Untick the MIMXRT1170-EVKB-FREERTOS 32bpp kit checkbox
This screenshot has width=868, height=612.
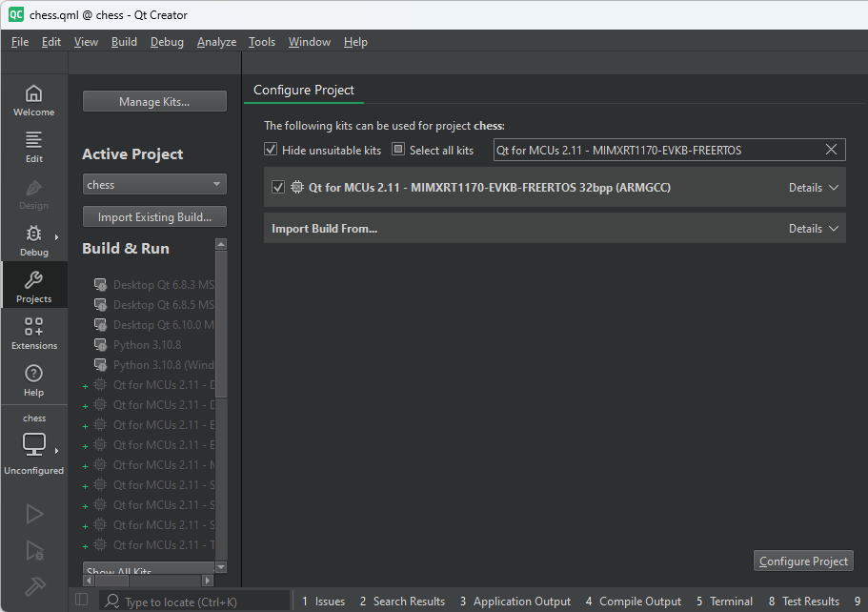277,187
